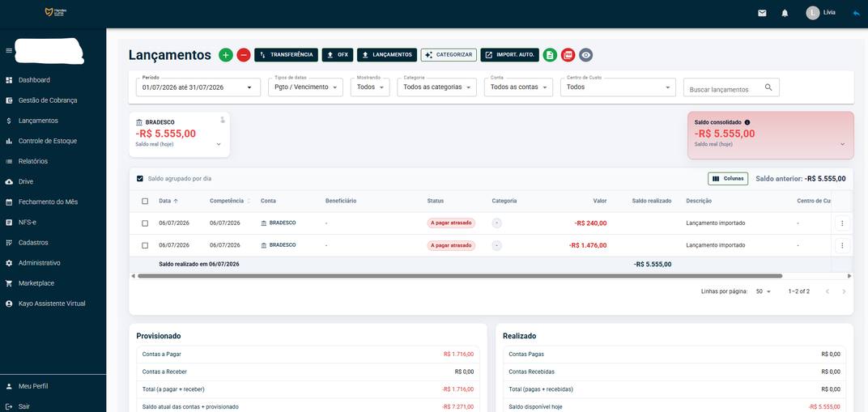
Task: Click the Buscar lançamentos search field
Action: tap(731, 87)
